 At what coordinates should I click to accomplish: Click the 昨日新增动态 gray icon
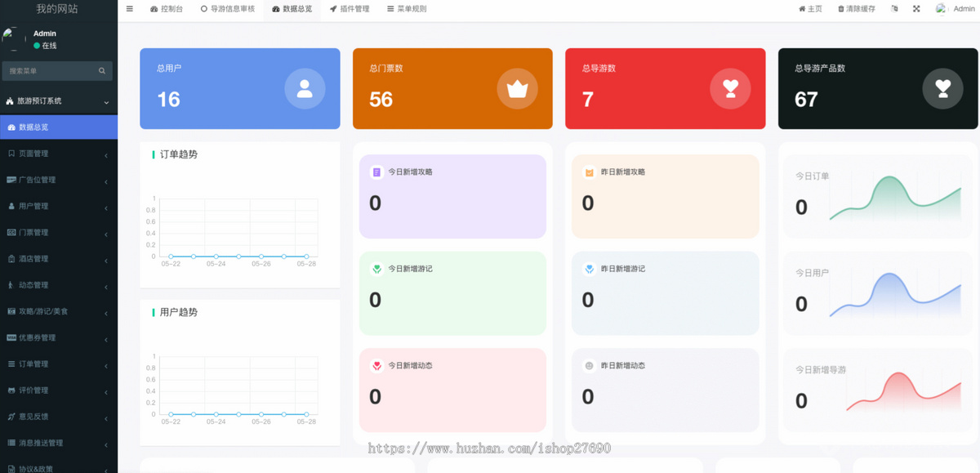click(589, 366)
